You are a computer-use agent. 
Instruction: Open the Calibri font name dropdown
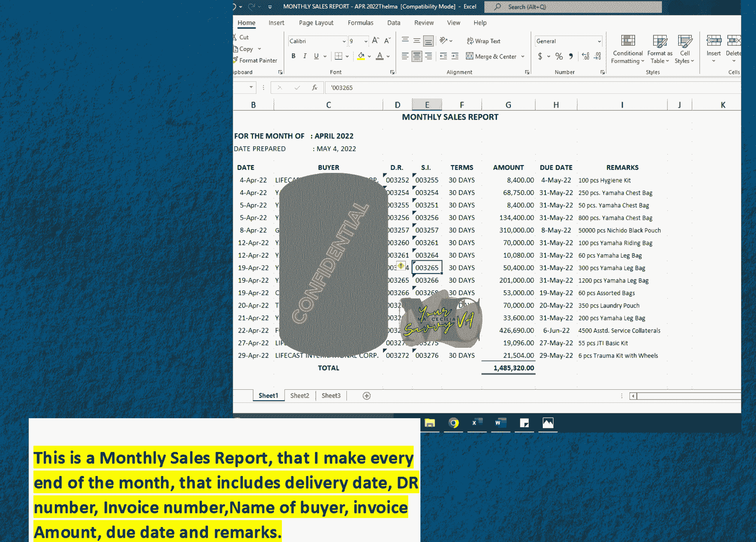pyautogui.click(x=343, y=41)
